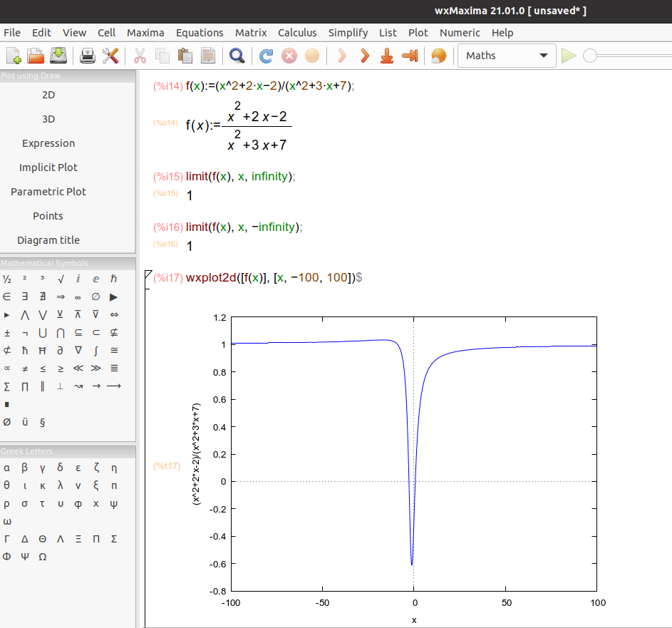This screenshot has height=628, width=672.
Task: Evaluate remaining cells with the double arrow
Action: tap(364, 56)
